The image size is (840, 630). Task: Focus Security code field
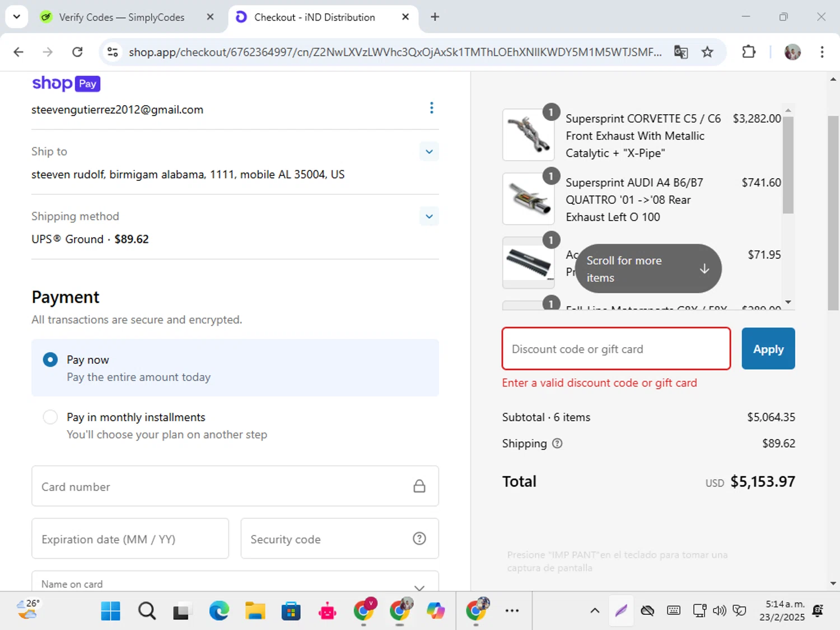339,539
